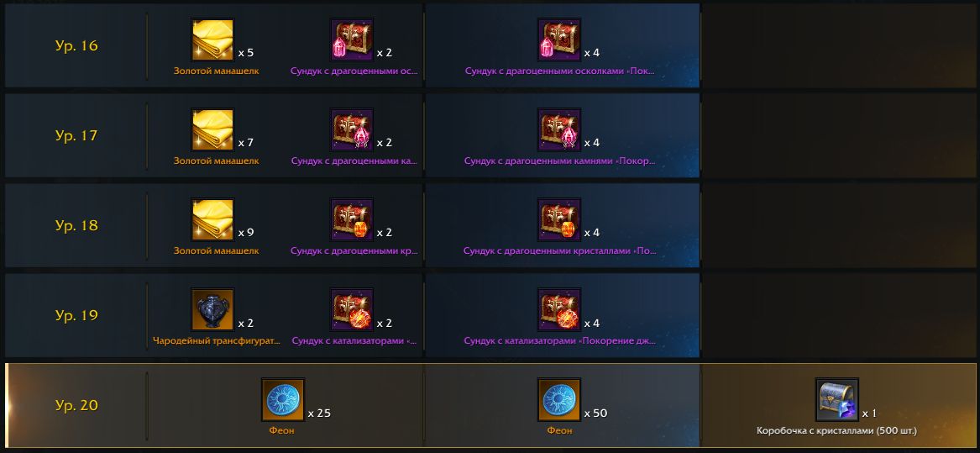The image size is (980, 453).
Task: Select the Феон x50 coin icon
Action: 559,400
